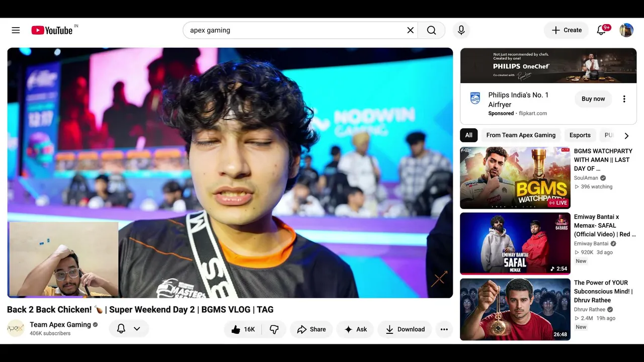Click the Philips OneChef ad banner
The height and width of the screenshot is (362, 644).
tap(548, 66)
